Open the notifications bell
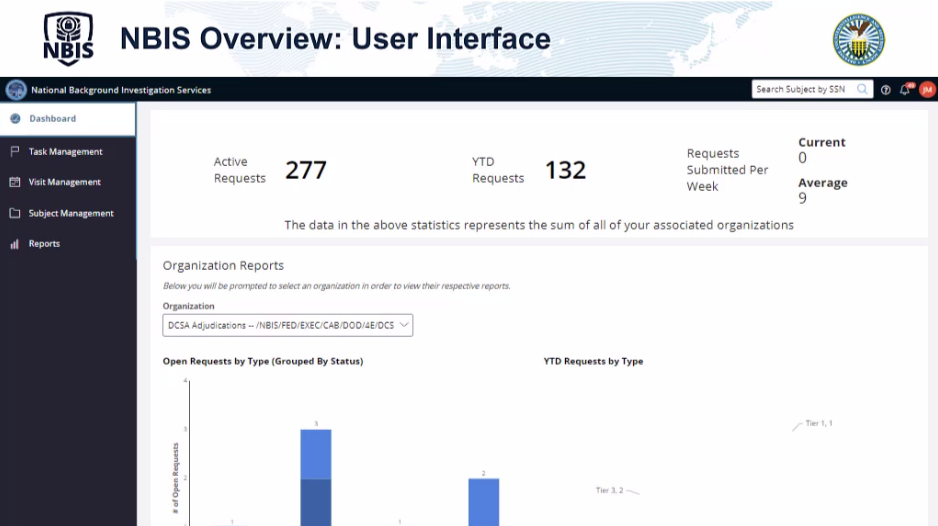The height and width of the screenshot is (526, 938). coord(906,89)
